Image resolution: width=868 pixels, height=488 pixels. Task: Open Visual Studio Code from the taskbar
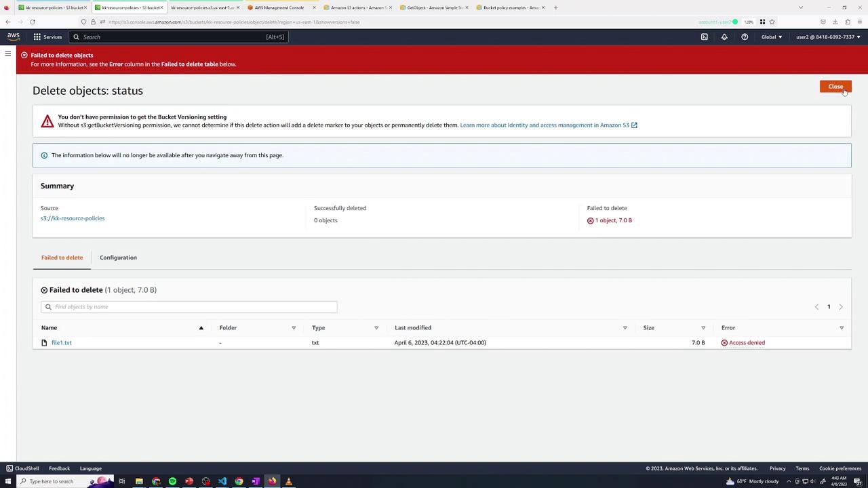coord(222,481)
